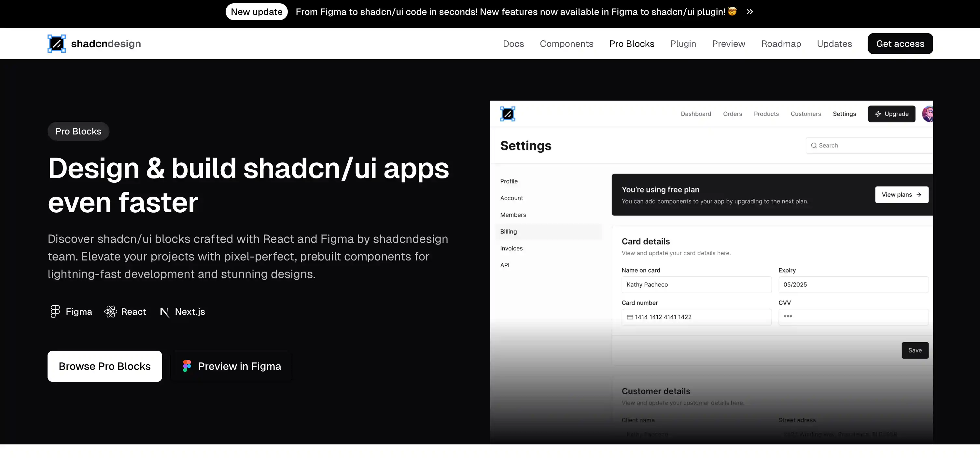Click the shadcndesign logo icon in header

click(56, 43)
